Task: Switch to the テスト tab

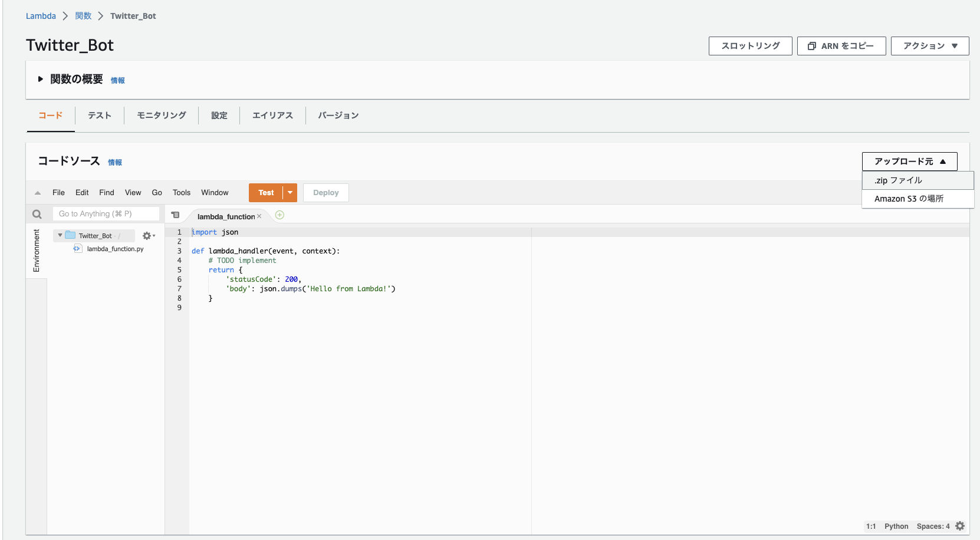Action: tap(100, 116)
